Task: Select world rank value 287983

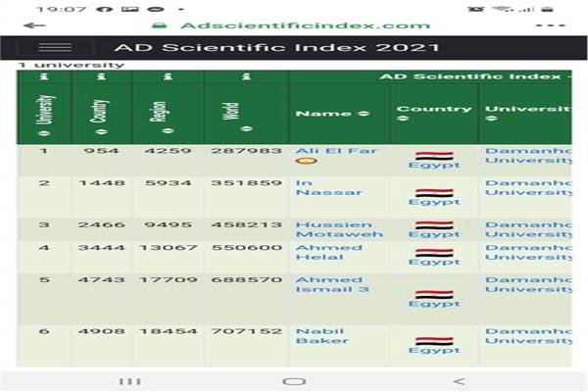Action: point(246,151)
